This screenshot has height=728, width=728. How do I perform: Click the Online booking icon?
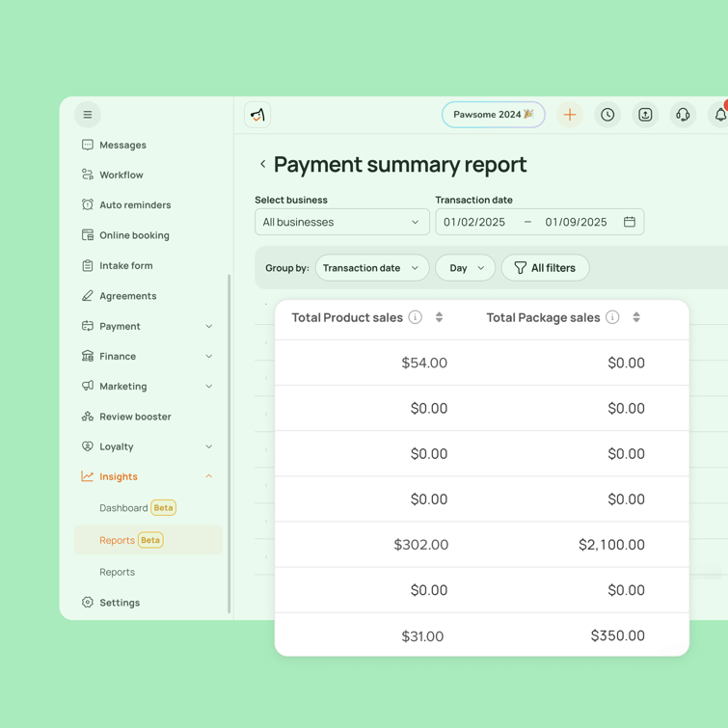point(88,235)
